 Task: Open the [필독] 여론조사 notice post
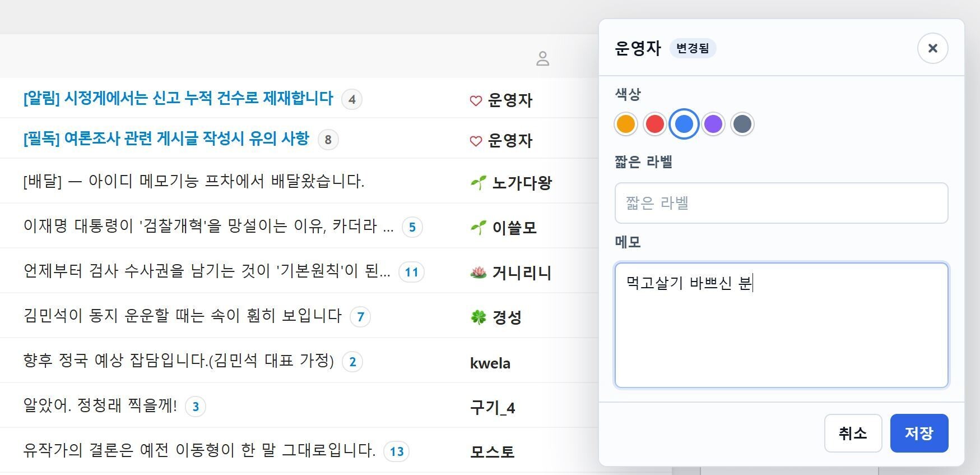pyautogui.click(x=166, y=139)
